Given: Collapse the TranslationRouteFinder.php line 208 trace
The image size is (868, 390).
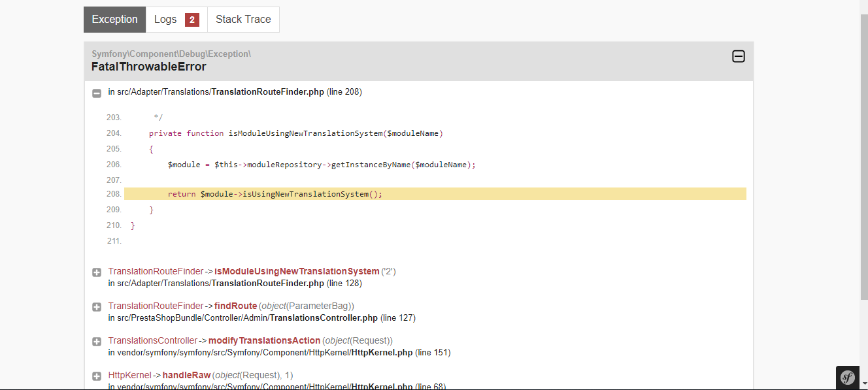Looking at the screenshot, I should tap(97, 93).
